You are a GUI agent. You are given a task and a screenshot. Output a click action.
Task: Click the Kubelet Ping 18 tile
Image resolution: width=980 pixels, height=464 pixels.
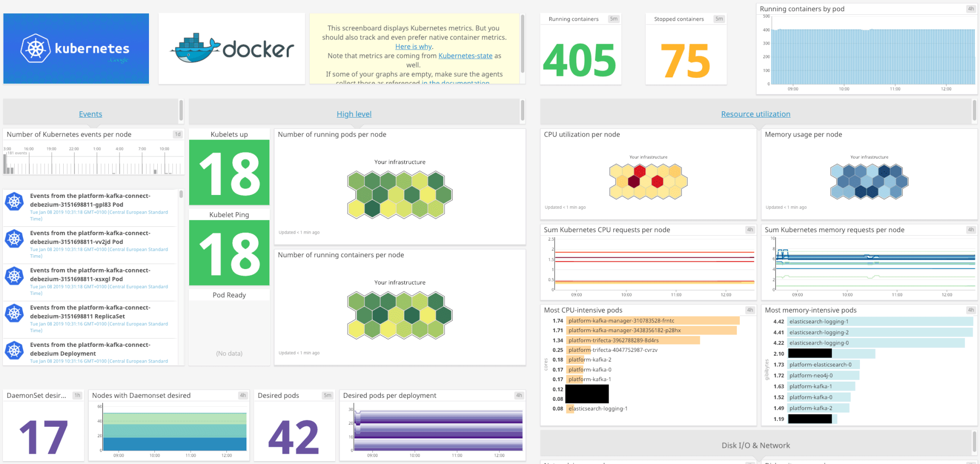point(229,253)
